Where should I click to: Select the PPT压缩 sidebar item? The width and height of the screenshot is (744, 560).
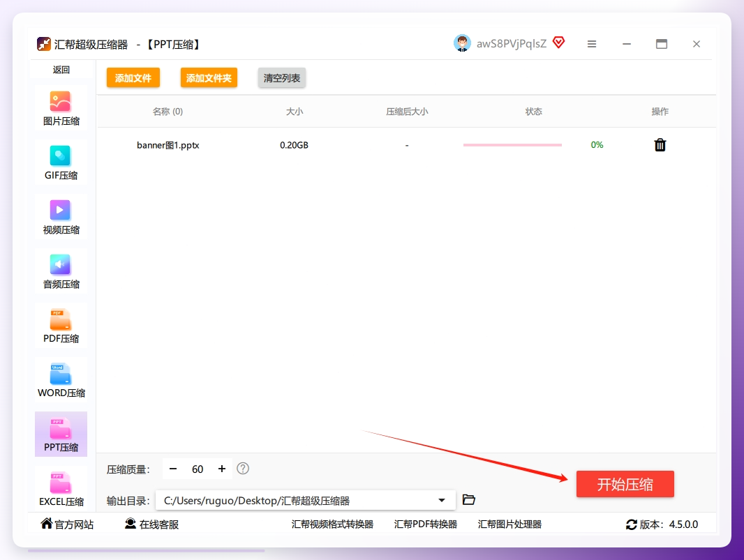61,434
